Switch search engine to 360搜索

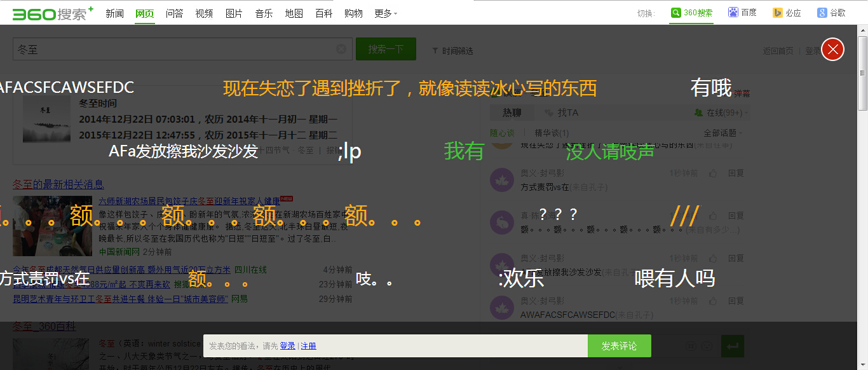tap(691, 13)
